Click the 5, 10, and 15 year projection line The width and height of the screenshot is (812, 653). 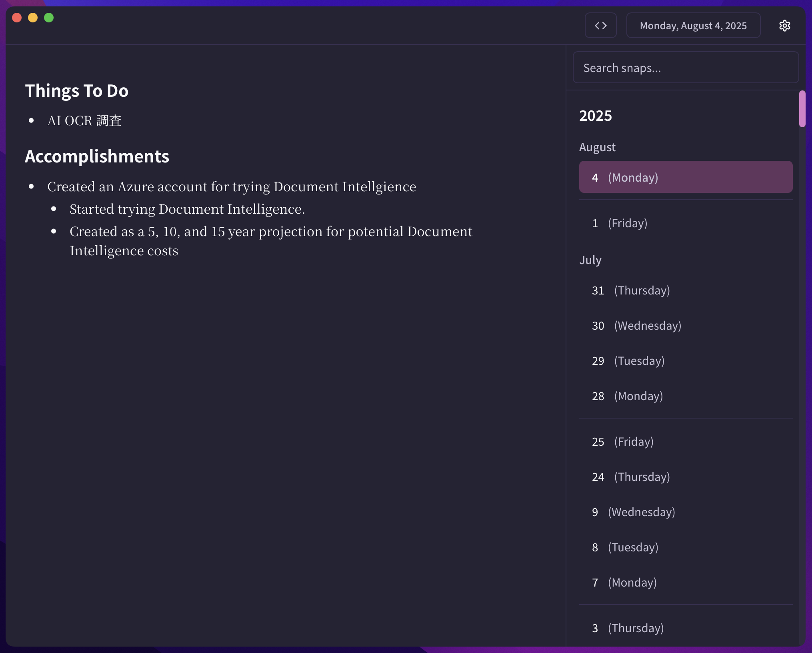[271, 241]
